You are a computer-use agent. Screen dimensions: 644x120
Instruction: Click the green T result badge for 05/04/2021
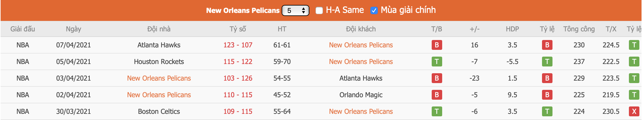tap(437, 62)
